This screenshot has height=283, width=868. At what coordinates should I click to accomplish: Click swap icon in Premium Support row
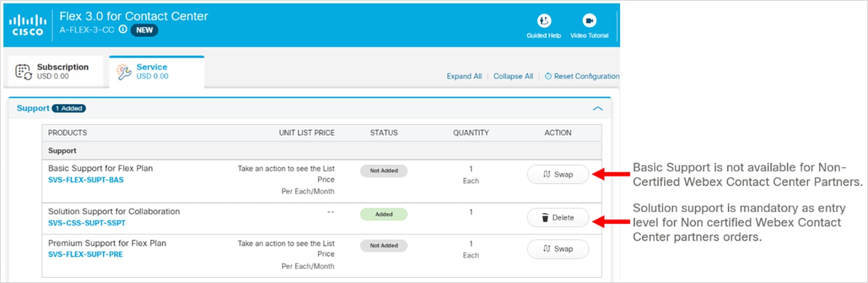pos(546,248)
